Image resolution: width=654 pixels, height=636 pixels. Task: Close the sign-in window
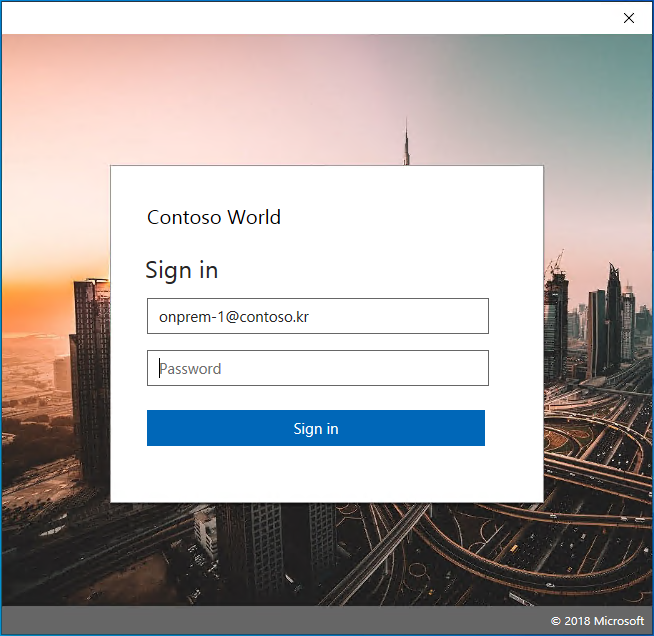[629, 18]
